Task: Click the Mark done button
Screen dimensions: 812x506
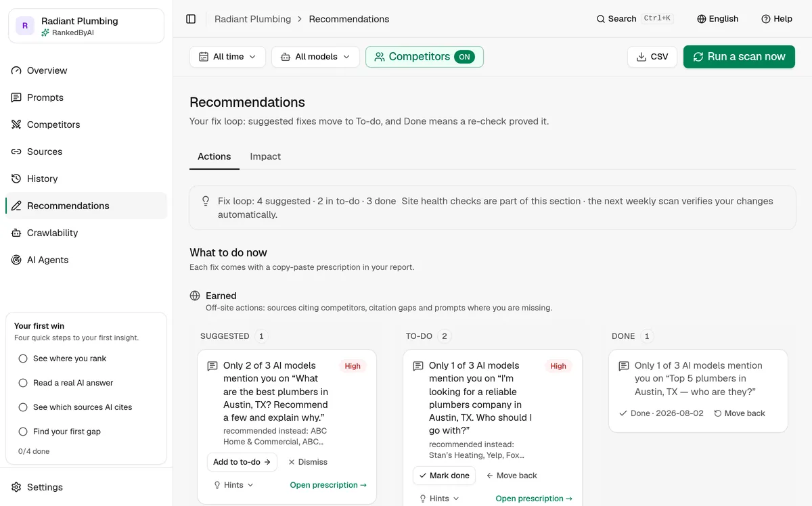Action: tap(444, 476)
